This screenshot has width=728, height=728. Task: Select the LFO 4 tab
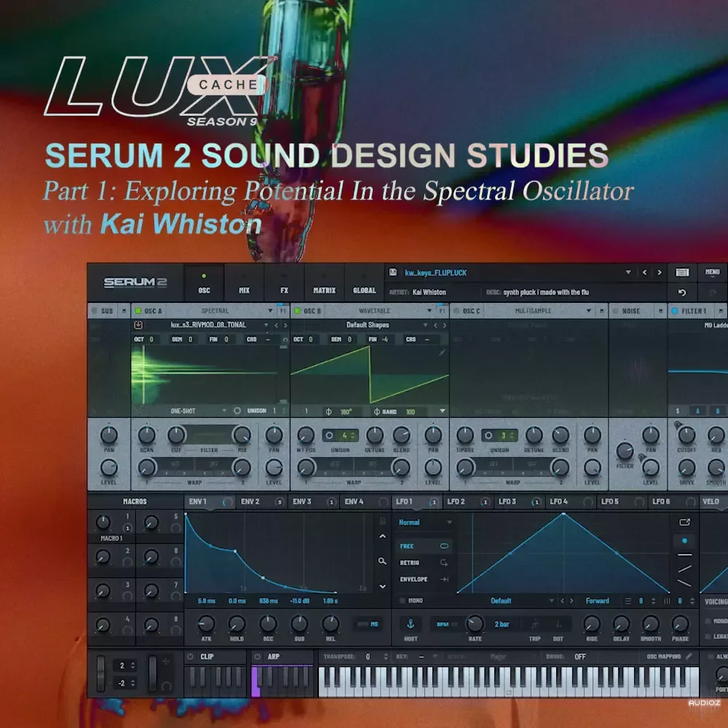click(x=570, y=502)
